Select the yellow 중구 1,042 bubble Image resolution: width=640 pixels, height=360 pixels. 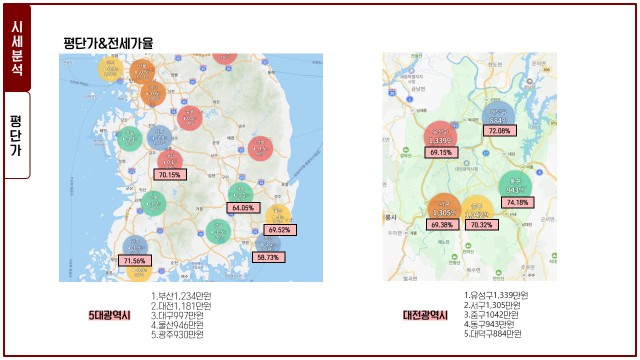[478, 209]
